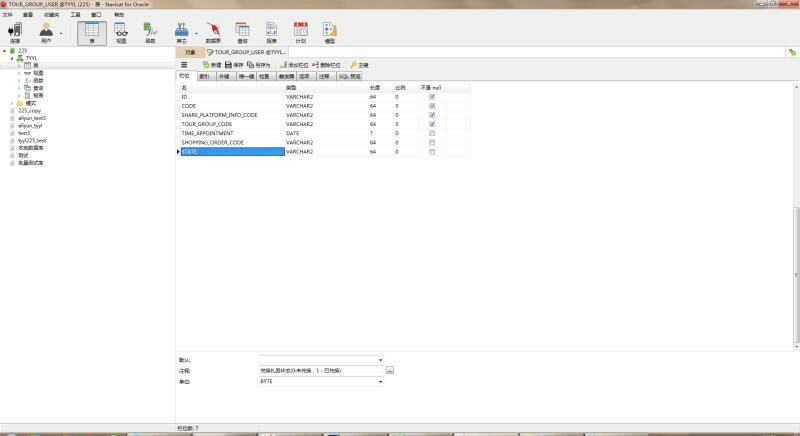Collapse the TYYL schema tree node
The image size is (800, 436).
tap(13, 58)
